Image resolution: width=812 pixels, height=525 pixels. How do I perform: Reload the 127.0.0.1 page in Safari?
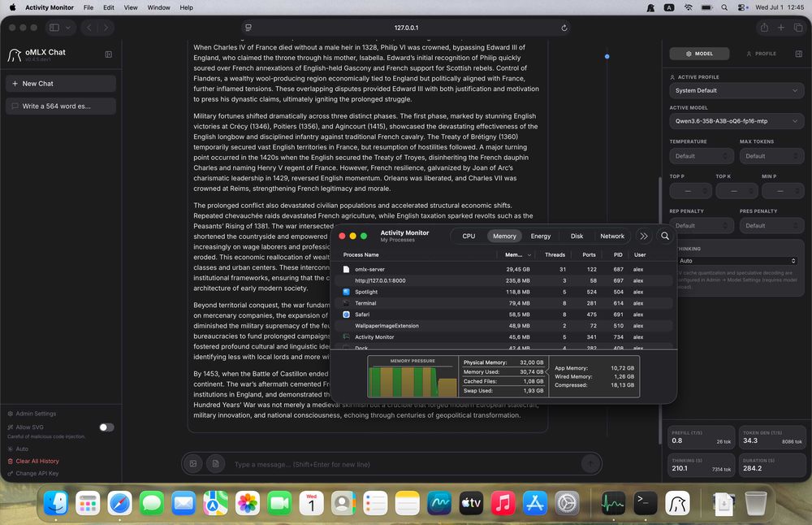[564, 28]
